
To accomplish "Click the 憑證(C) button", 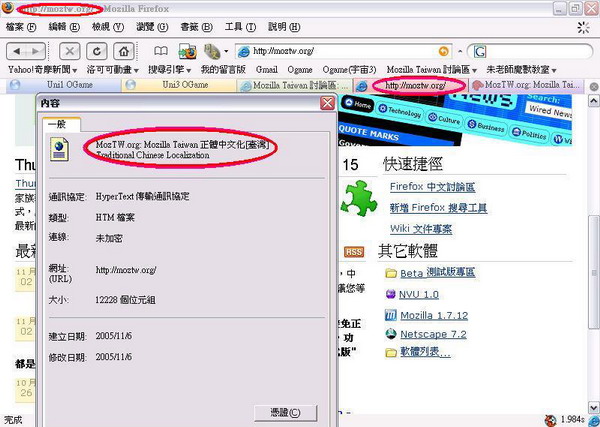I will [285, 413].
